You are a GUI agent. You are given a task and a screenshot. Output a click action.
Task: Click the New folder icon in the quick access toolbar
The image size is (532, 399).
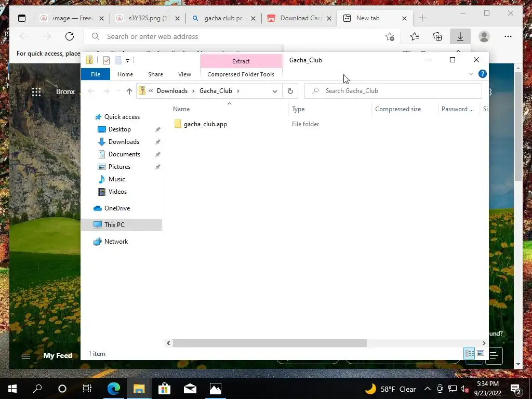click(x=118, y=60)
